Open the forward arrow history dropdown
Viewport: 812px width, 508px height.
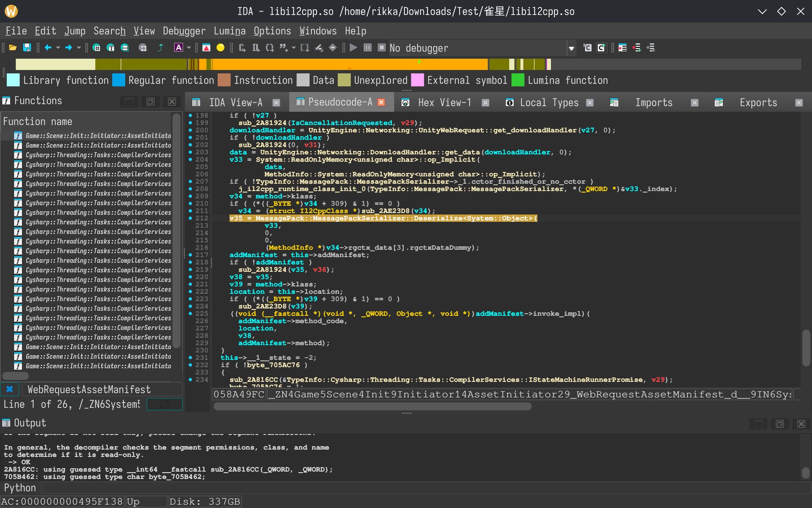point(79,48)
